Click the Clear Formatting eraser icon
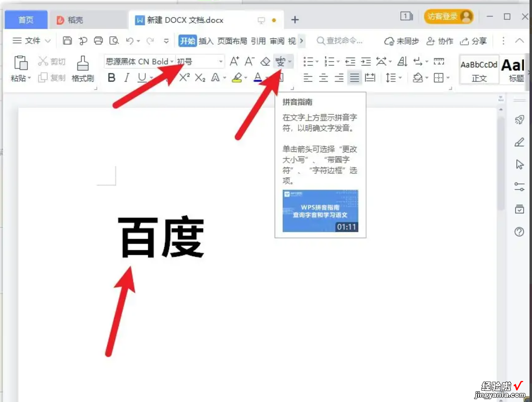This screenshot has height=402, width=532. click(265, 62)
